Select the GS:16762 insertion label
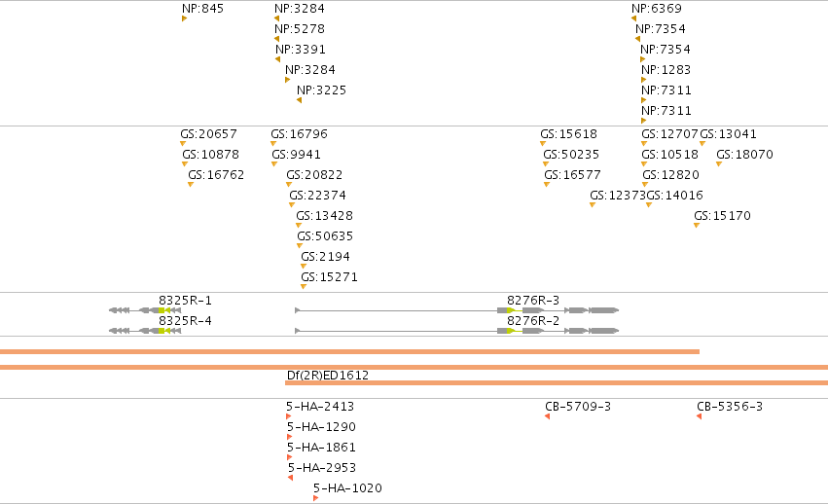Image resolution: width=828 pixels, height=504 pixels. tap(216, 175)
